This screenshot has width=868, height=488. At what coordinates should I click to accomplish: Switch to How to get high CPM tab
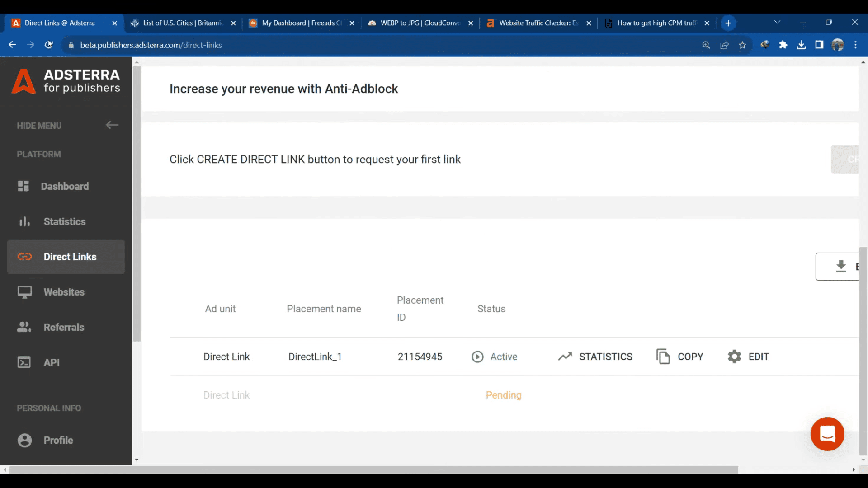pyautogui.click(x=656, y=23)
